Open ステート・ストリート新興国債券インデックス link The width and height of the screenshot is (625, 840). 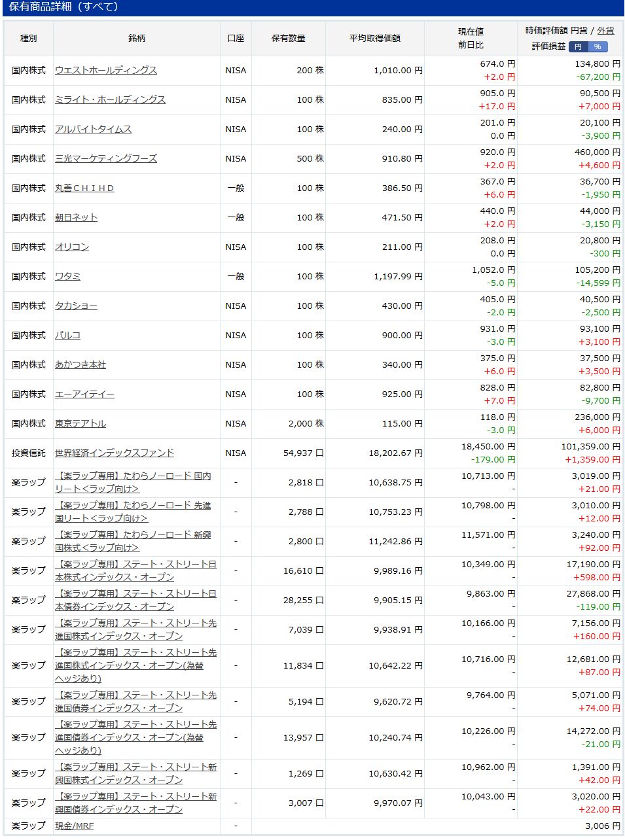tap(135, 803)
